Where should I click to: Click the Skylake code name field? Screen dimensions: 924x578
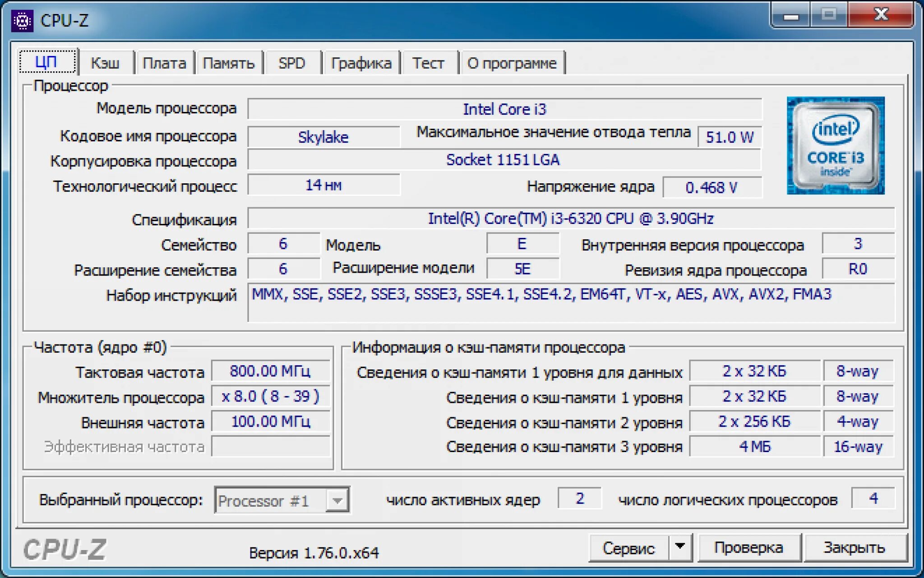323,137
